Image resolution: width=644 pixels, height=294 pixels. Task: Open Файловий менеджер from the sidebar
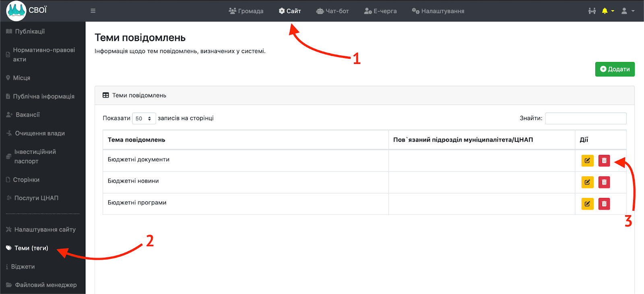[x=45, y=285]
